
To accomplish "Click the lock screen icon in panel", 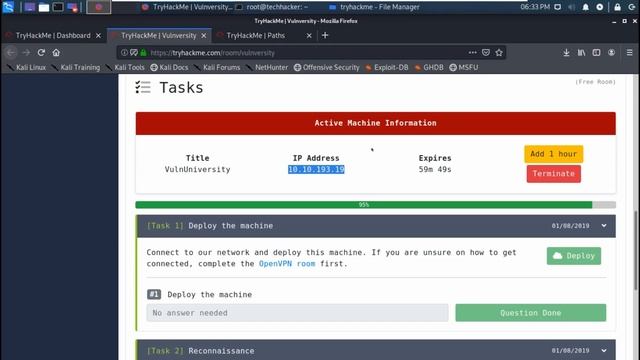I will pyautogui.click(x=617, y=7).
